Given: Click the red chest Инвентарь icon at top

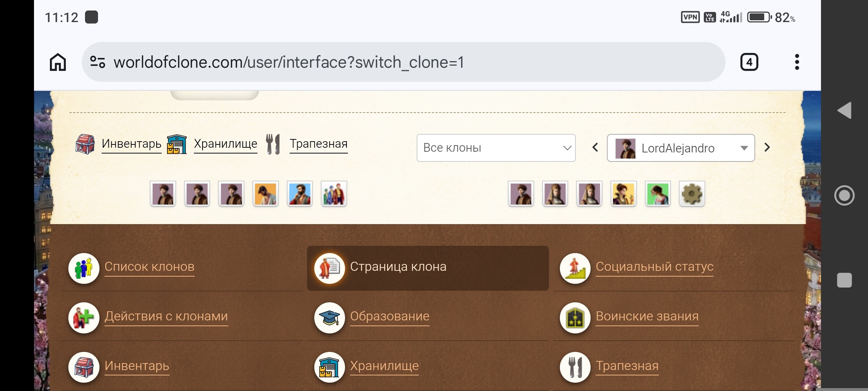Looking at the screenshot, I should coord(85,144).
